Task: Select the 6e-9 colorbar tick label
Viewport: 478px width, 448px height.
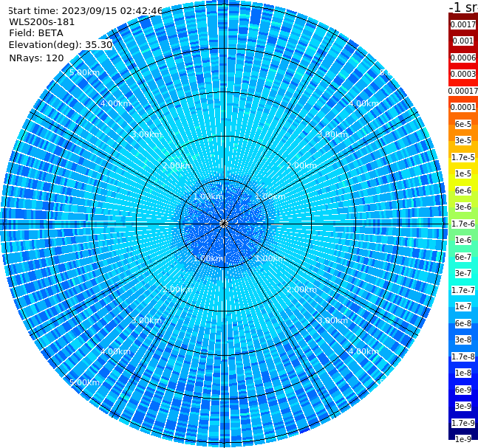Action: pyautogui.click(x=463, y=390)
